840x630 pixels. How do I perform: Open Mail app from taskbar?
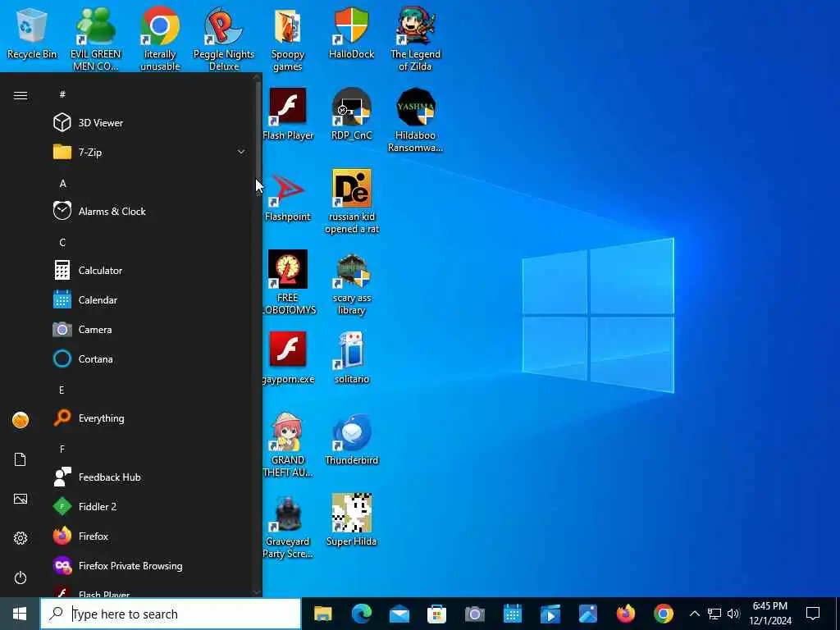(399, 614)
